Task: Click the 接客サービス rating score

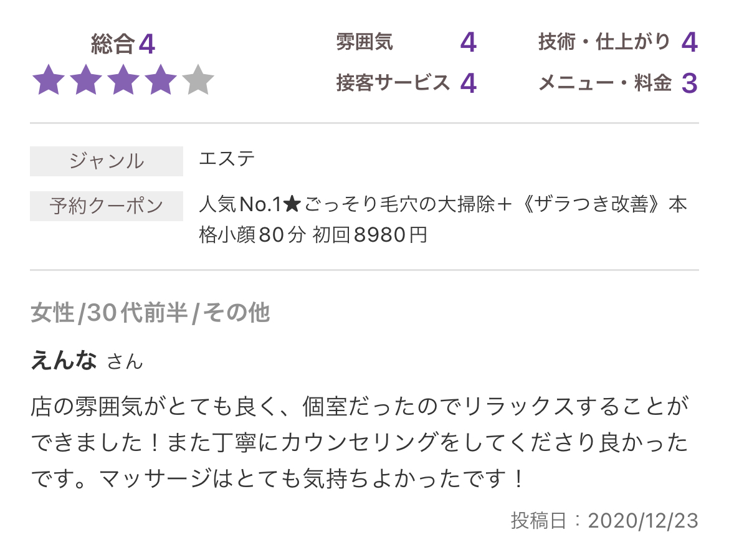Action: 469,83
